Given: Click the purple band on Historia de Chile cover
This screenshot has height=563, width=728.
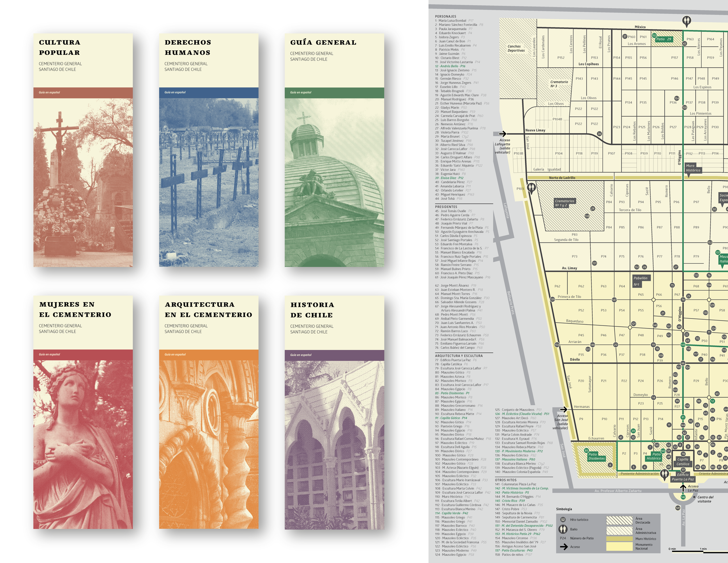Looking at the screenshot, I should tap(334, 355).
